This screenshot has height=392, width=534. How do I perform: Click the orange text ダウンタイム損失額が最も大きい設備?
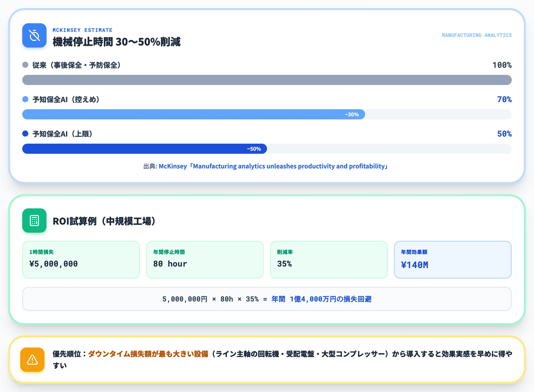(x=148, y=354)
